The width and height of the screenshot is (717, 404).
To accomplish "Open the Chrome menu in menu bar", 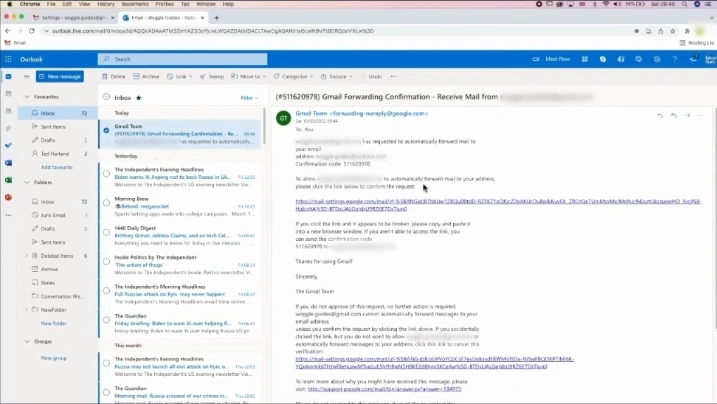I will (30, 4).
